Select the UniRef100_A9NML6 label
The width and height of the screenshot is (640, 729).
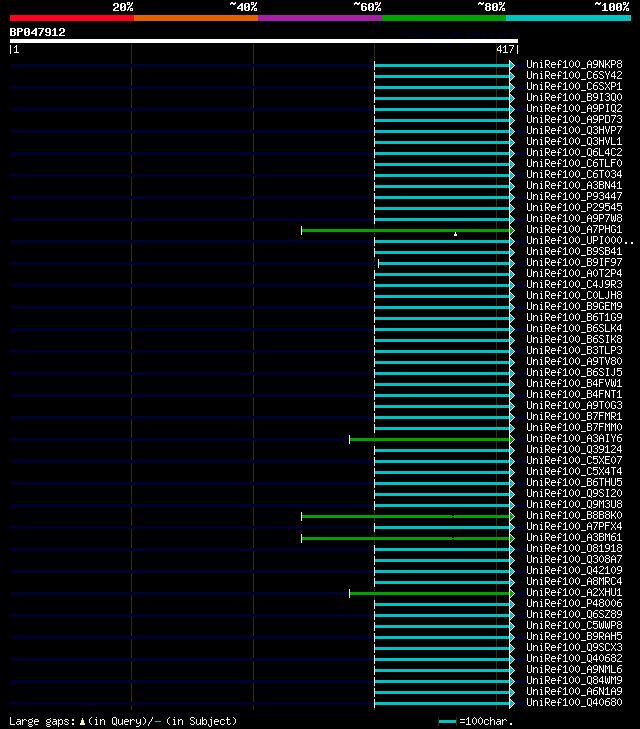(574, 669)
